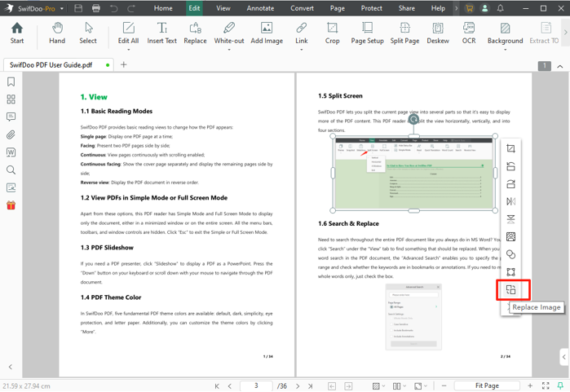Image resolution: width=570 pixels, height=392 pixels.
Task: Start OCR recognition
Action: click(469, 33)
